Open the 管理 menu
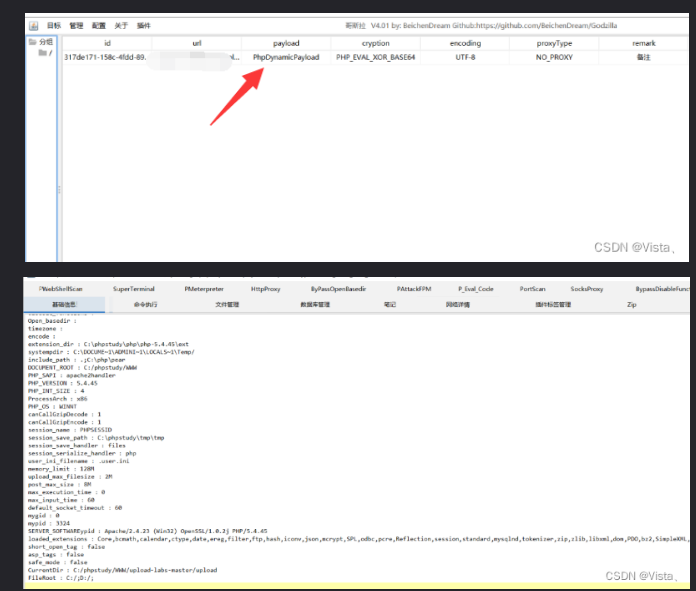Screen dimensions: 696x591 [x=76, y=26]
